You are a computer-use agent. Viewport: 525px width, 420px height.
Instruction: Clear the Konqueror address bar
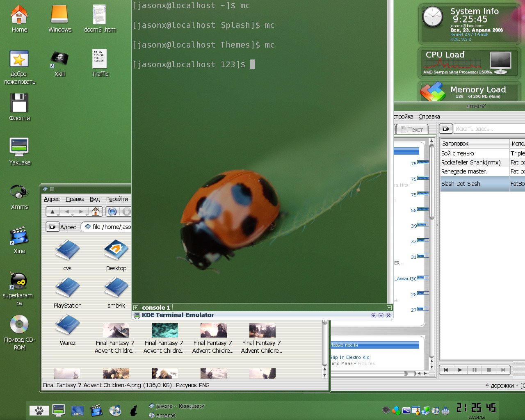point(52,227)
